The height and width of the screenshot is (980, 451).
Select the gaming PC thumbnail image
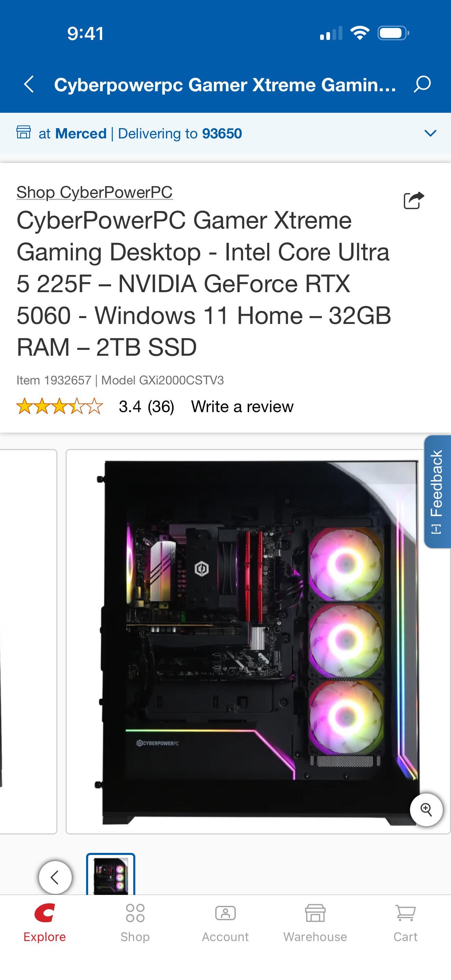111,874
